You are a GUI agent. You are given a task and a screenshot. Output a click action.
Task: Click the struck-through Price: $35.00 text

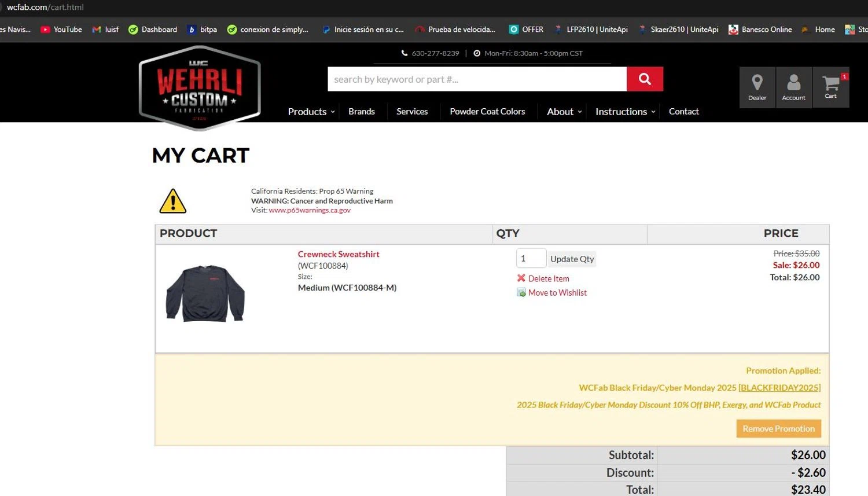[796, 253]
